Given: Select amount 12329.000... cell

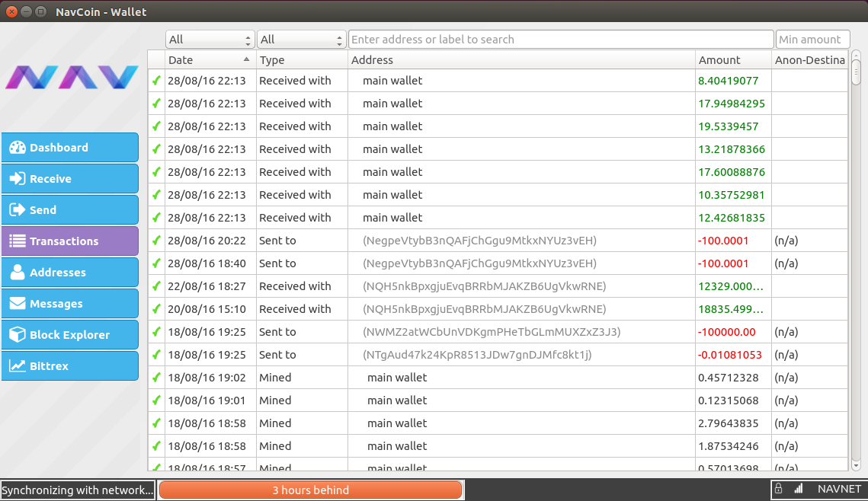Looking at the screenshot, I should (x=733, y=286).
